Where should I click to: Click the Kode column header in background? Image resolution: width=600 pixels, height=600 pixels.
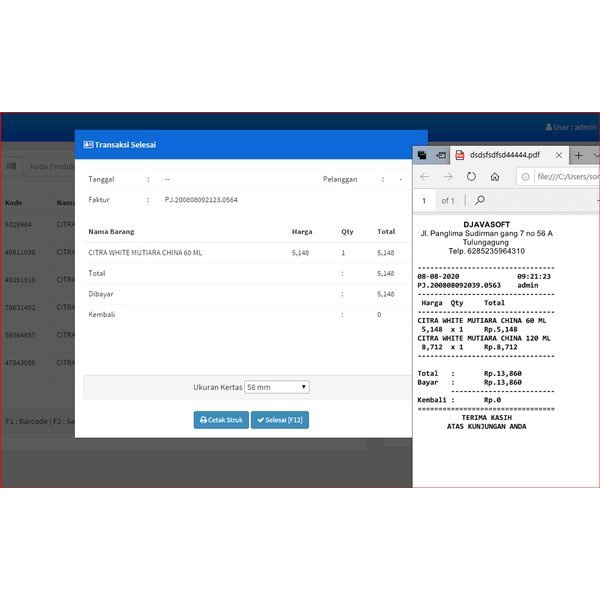click(13, 203)
